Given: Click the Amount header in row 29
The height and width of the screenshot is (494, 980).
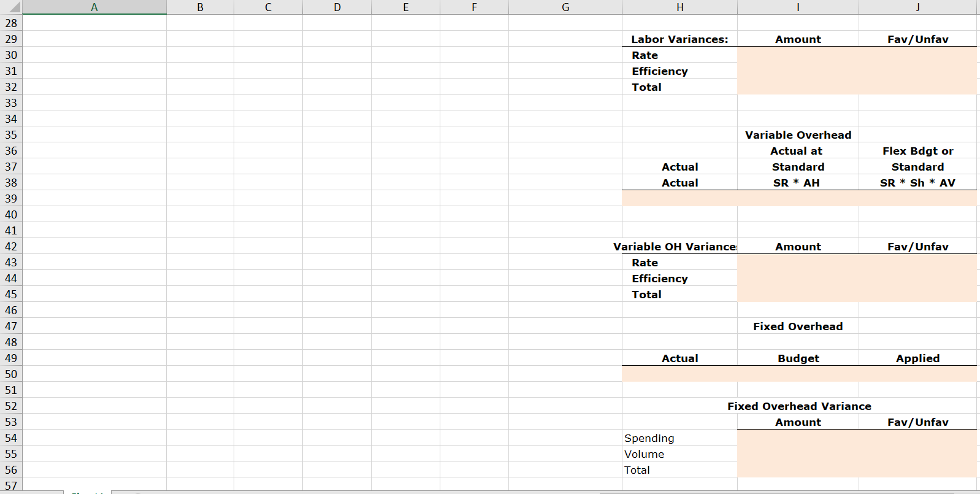Looking at the screenshot, I should (x=798, y=39).
